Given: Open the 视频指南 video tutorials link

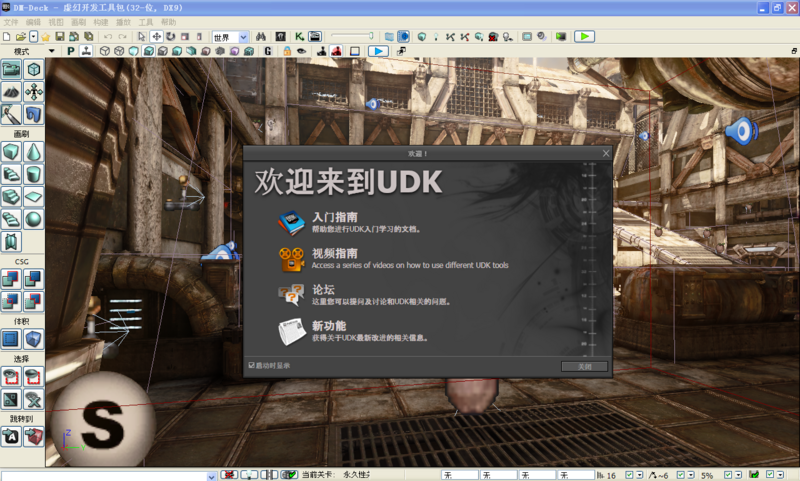Looking at the screenshot, I should pyautogui.click(x=335, y=254).
